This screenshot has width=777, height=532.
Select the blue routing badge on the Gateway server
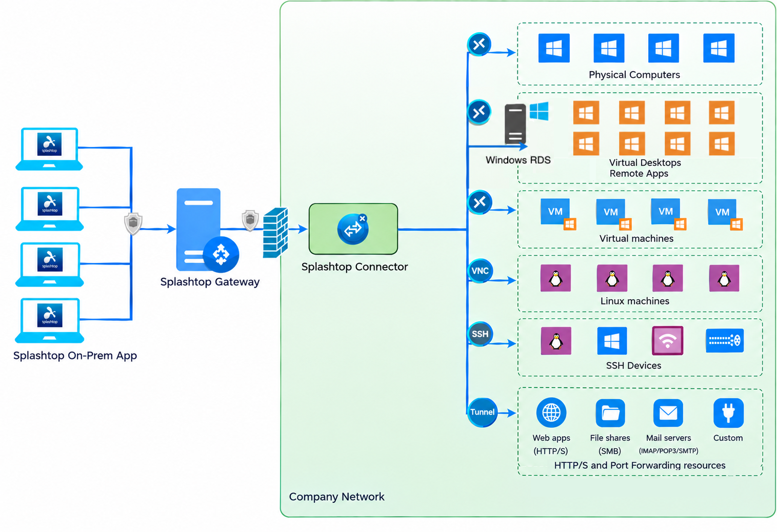(221, 255)
